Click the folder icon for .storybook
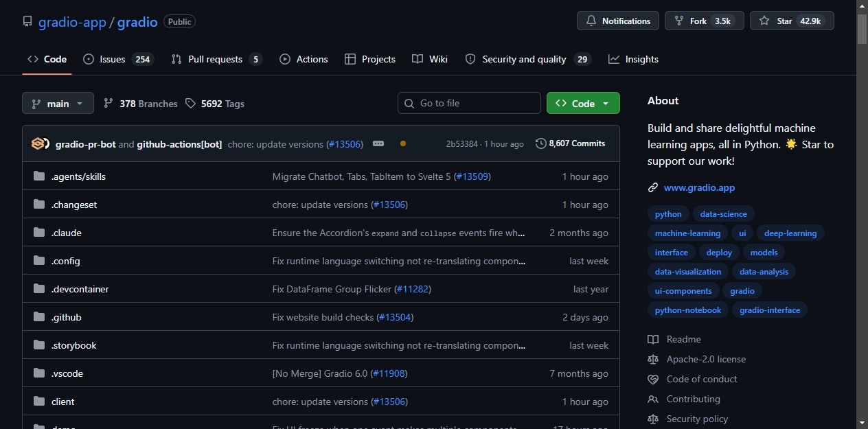The height and width of the screenshot is (429, 868). pos(39,345)
